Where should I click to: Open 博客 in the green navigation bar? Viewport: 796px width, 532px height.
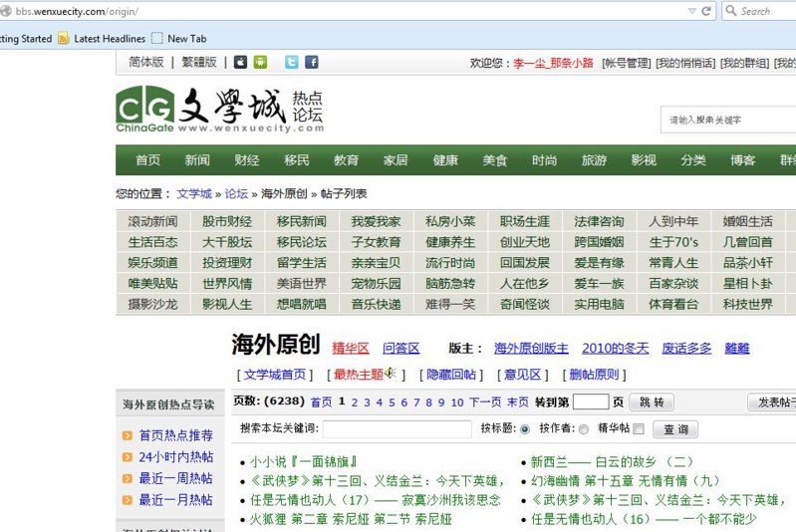coord(742,160)
